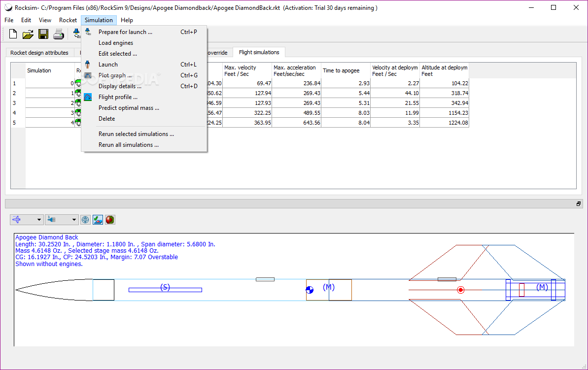Screen dimensions: 588x370
Task: Select Launch from Simulation menu
Action: tap(144, 65)
